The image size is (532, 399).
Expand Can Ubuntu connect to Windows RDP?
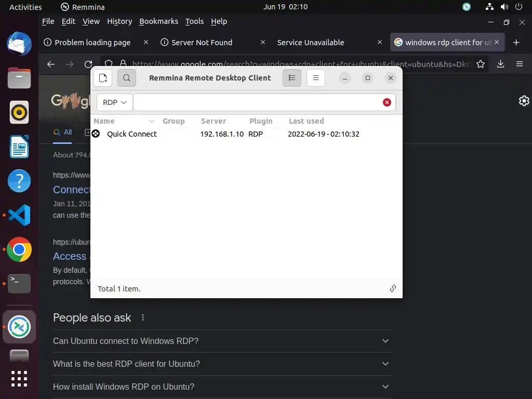(222, 341)
